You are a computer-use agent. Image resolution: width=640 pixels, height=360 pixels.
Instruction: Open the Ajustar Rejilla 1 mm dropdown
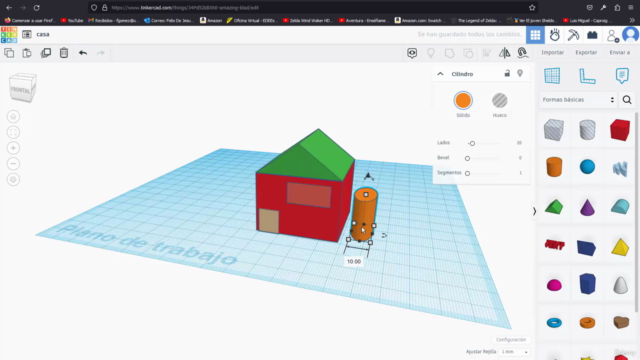point(514,352)
